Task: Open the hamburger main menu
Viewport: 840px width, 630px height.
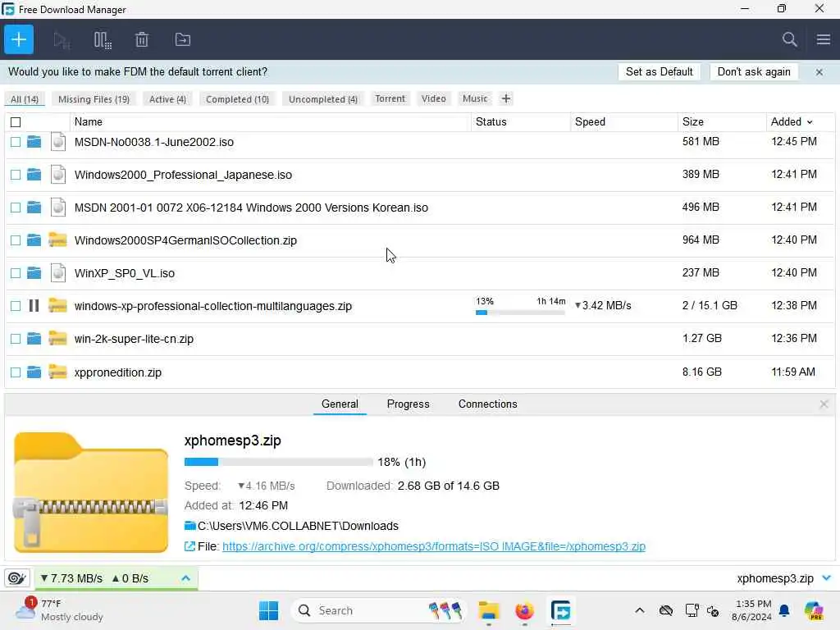Action: 824,39
